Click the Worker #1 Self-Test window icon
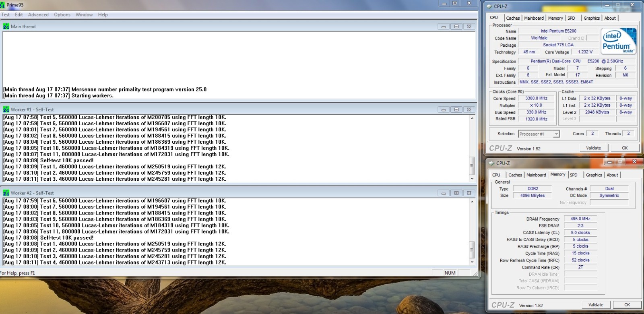 click(x=6, y=109)
